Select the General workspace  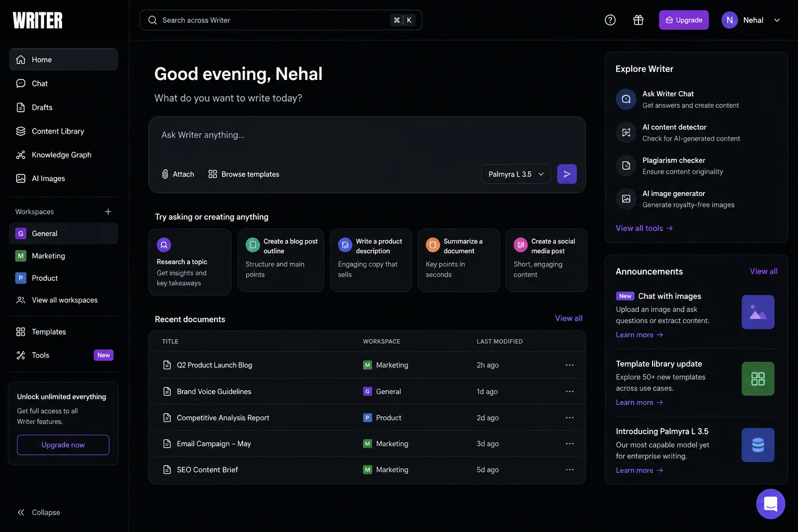coord(63,234)
